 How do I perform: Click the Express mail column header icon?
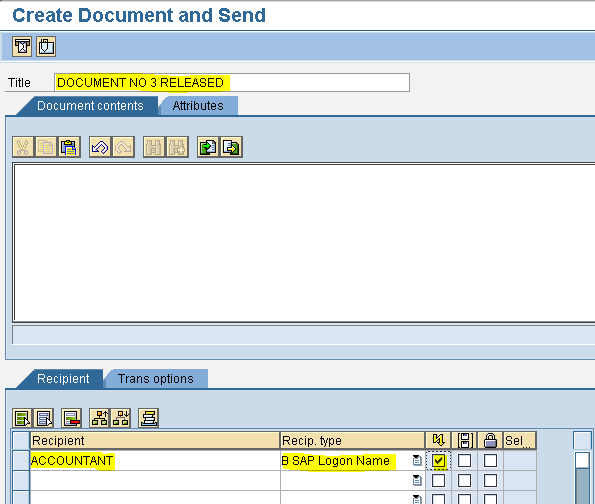(438, 440)
